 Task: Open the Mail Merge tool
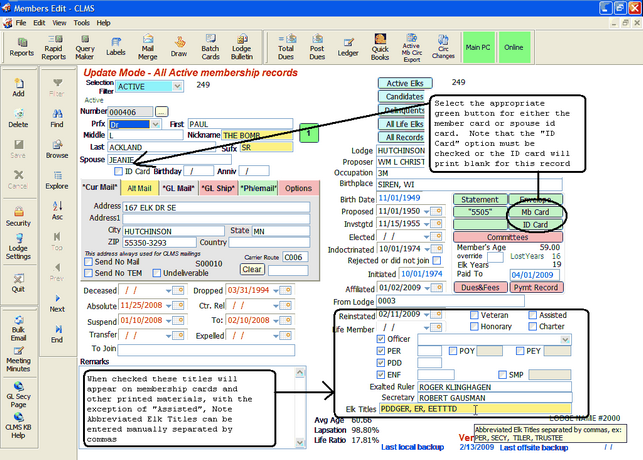[x=148, y=46]
